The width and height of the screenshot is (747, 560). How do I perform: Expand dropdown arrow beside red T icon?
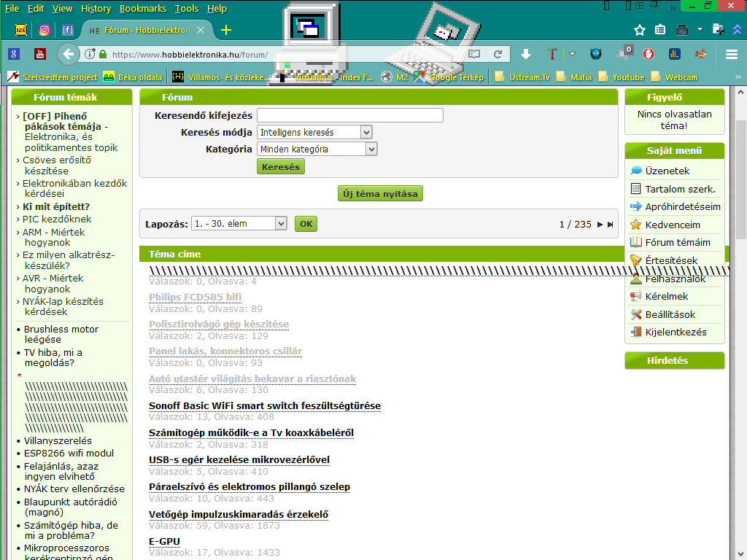click(572, 54)
